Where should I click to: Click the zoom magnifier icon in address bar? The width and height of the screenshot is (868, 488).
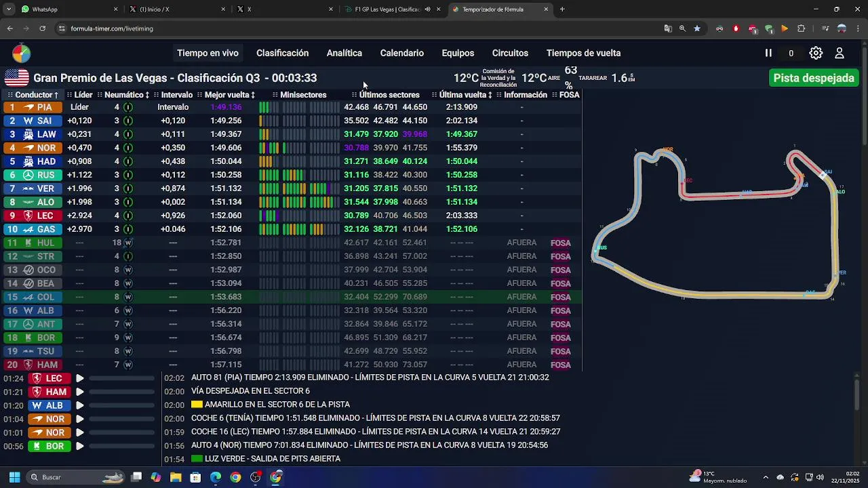tap(682, 28)
